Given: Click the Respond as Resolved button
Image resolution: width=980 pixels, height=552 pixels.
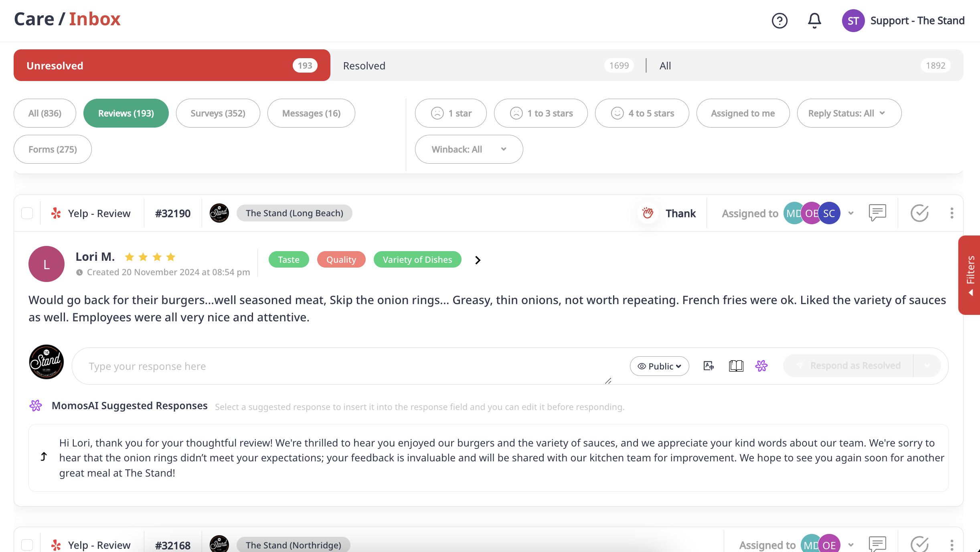Looking at the screenshot, I should tap(848, 365).
